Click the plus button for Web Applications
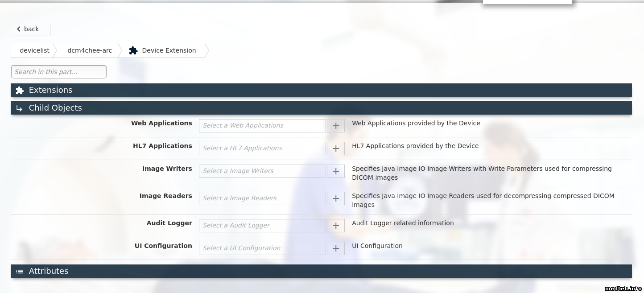 (x=336, y=126)
